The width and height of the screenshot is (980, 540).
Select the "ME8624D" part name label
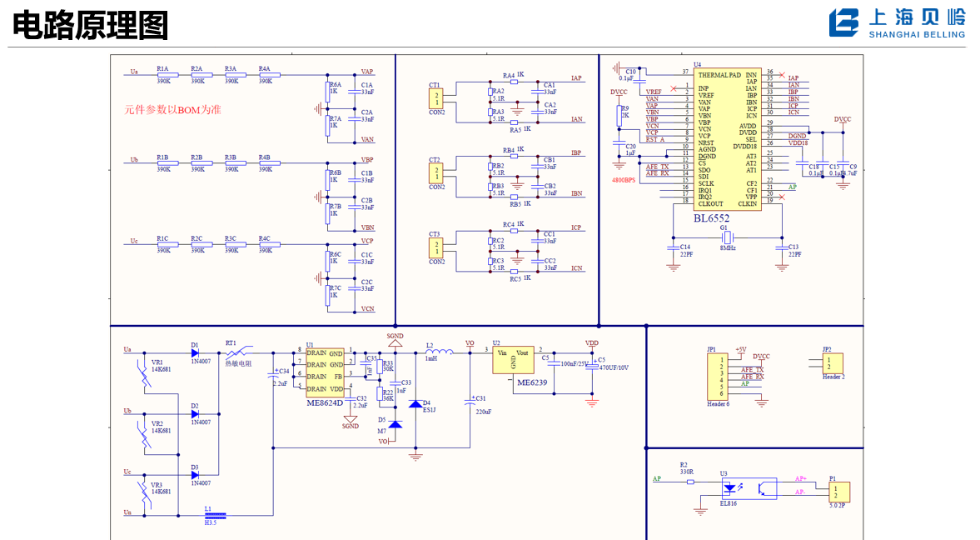[325, 403]
